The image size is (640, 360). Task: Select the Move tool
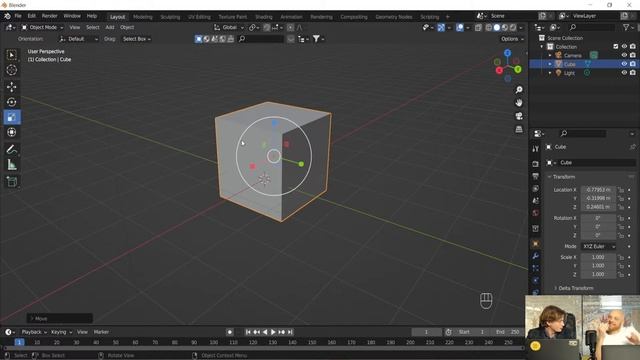click(12, 87)
